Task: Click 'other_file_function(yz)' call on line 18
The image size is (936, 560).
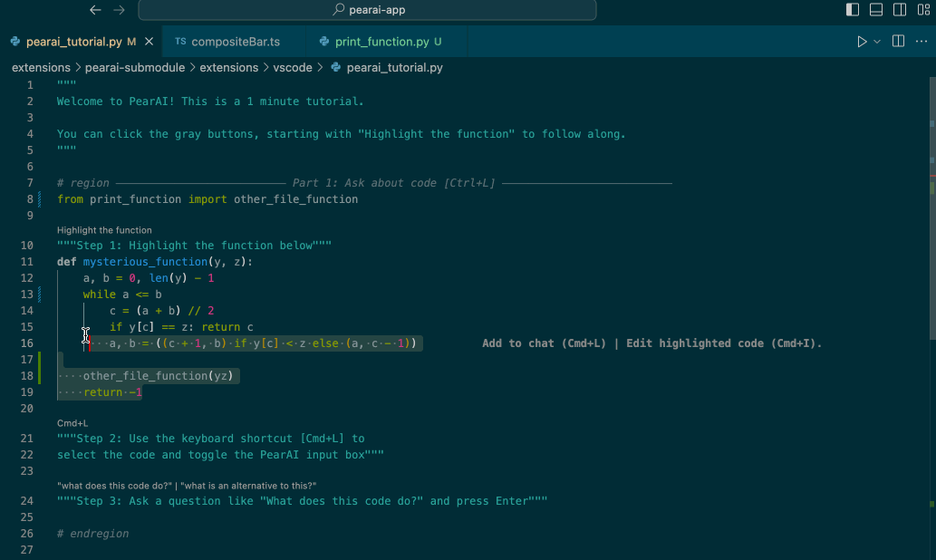Action: (x=159, y=375)
